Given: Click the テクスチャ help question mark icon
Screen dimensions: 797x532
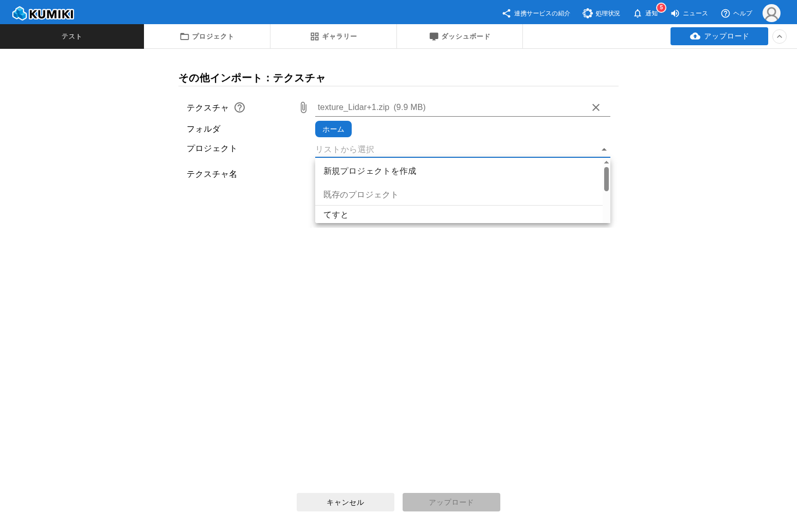Looking at the screenshot, I should (x=240, y=107).
